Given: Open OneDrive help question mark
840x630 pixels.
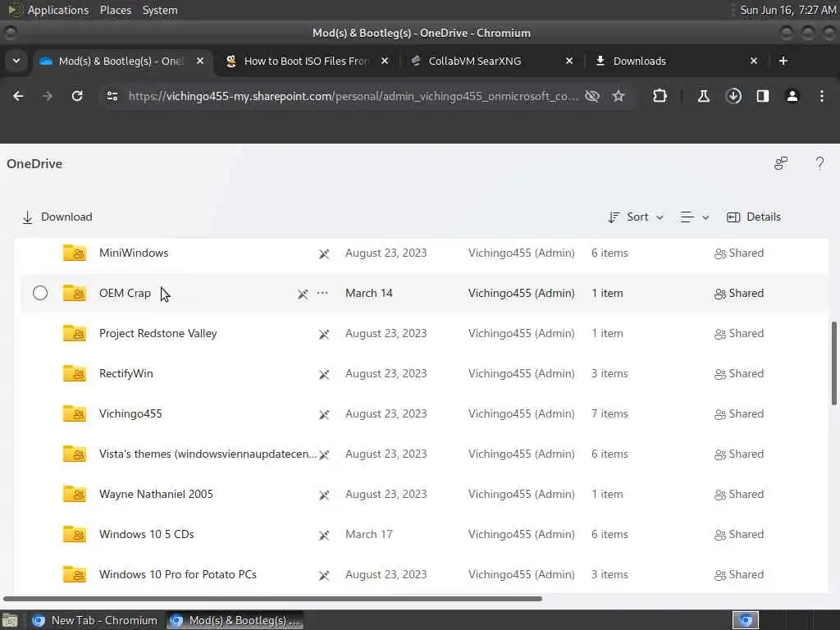Looking at the screenshot, I should pos(819,163).
